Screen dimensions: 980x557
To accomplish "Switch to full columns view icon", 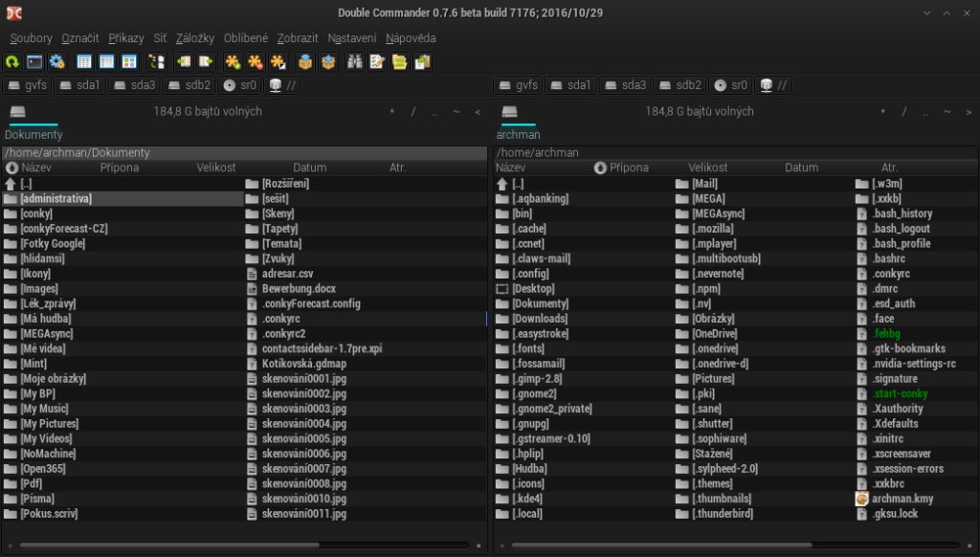I will click(x=107, y=61).
